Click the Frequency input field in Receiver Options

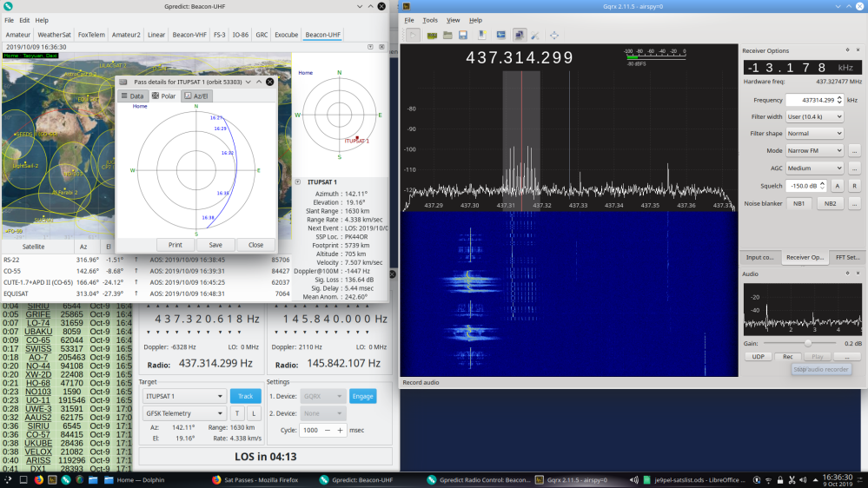click(x=811, y=100)
